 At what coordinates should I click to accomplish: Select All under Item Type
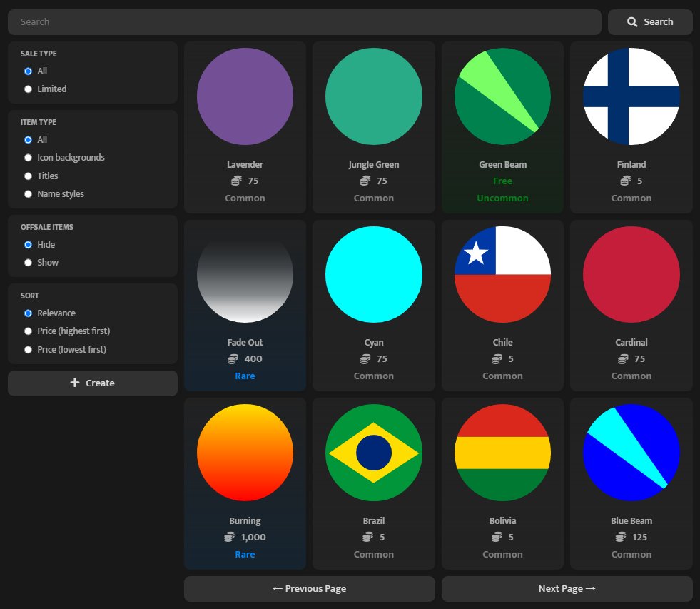28,140
